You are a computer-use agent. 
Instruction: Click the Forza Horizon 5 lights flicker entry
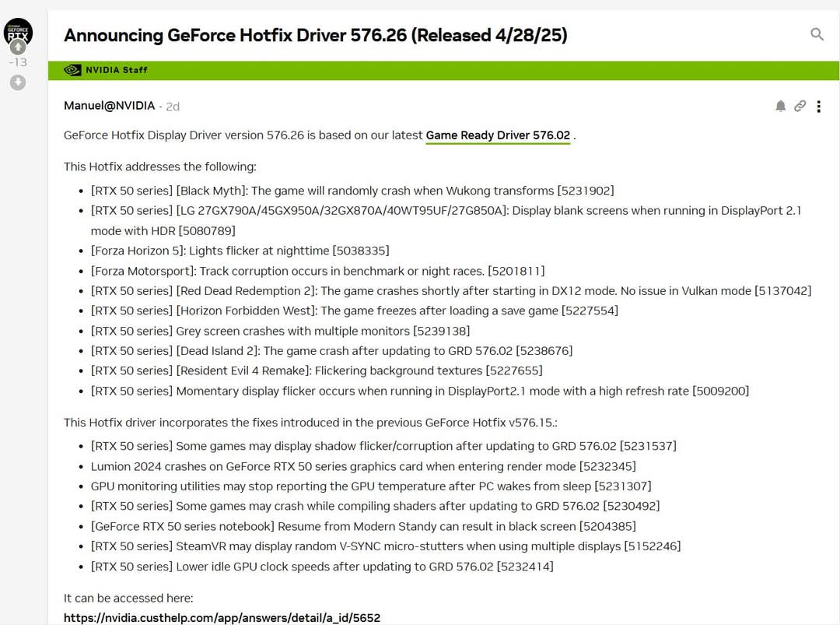point(240,251)
